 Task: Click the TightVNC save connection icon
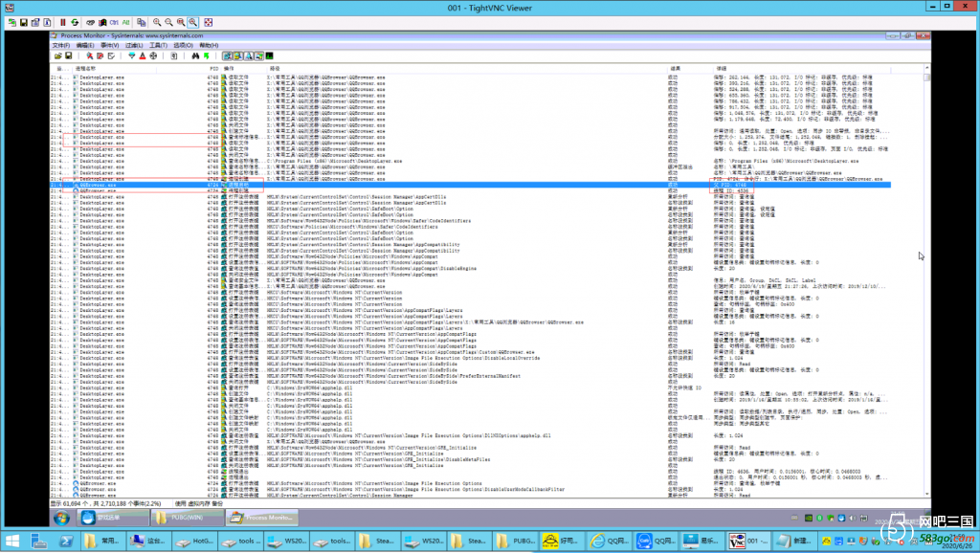tap(24, 23)
